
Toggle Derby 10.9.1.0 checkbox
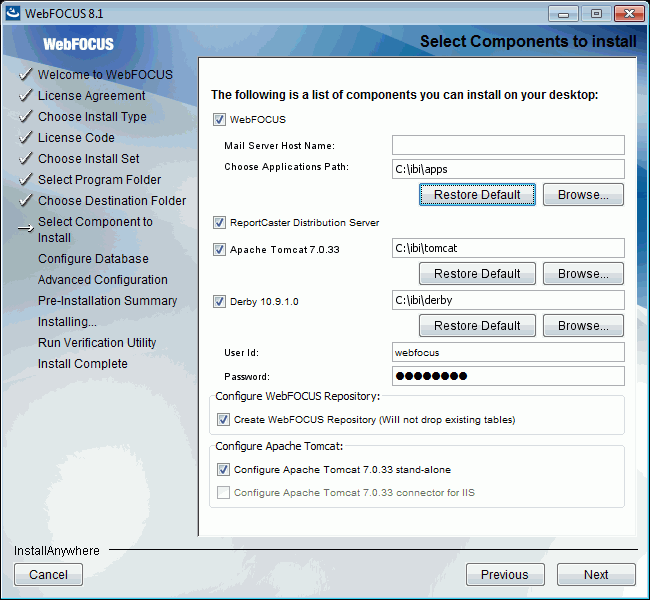pos(219,301)
